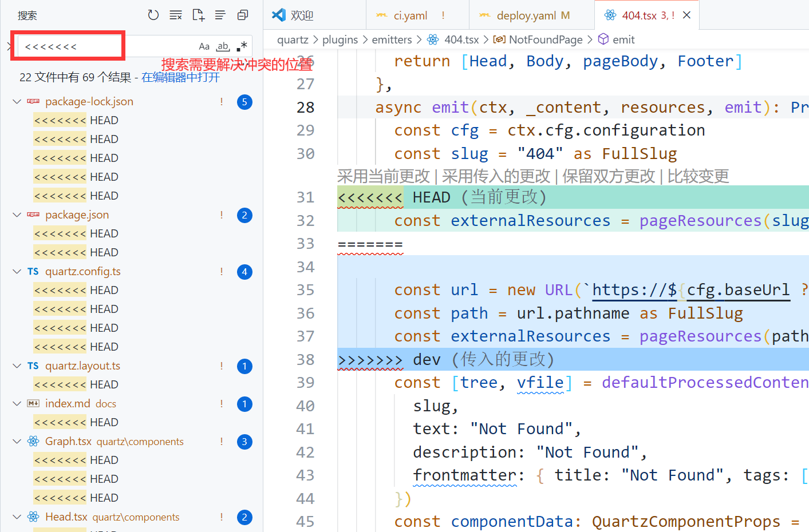Collapse the package-lock.json results
This screenshot has width=809, height=532.
[17, 102]
